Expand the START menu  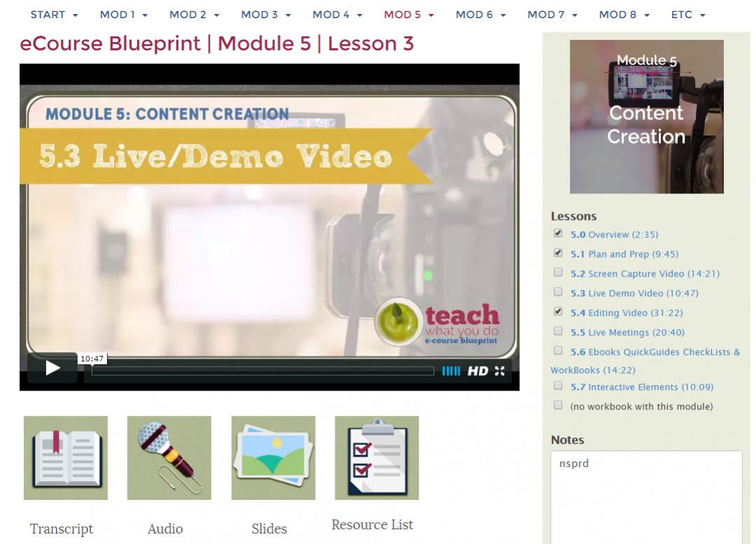pos(53,14)
